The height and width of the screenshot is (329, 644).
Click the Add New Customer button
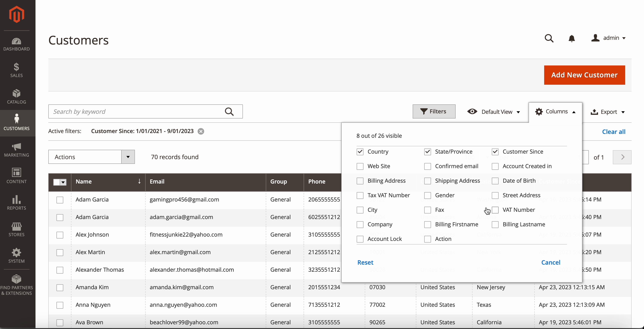tap(584, 75)
